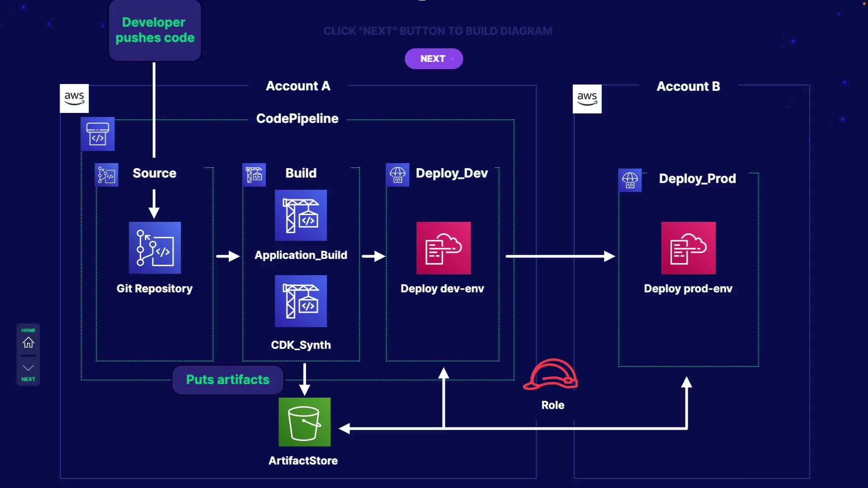Click the HOME text in side navigation
This screenshot has height=488, width=868.
coord(28,330)
